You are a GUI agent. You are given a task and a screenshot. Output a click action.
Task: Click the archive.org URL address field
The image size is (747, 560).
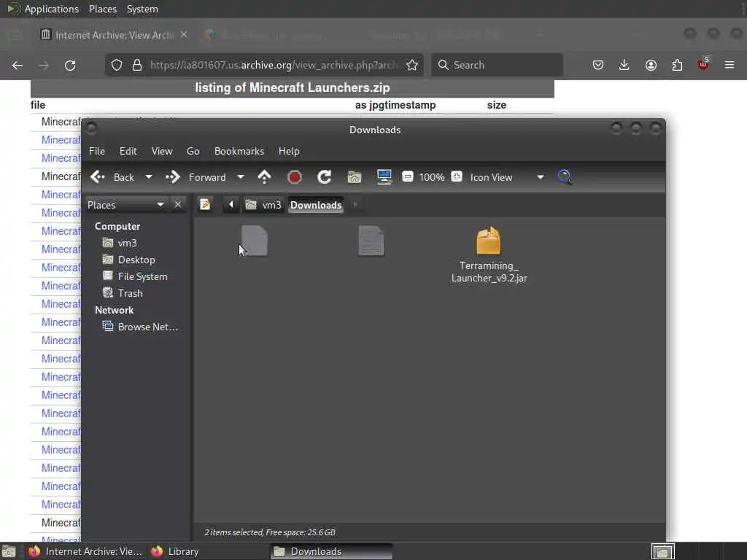(x=273, y=65)
